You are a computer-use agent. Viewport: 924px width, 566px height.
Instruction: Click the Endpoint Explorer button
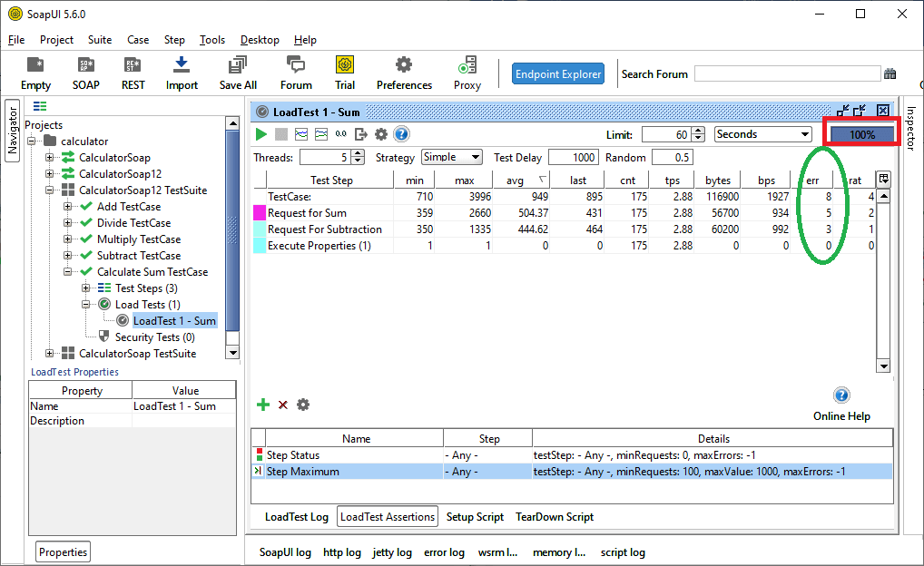tap(558, 74)
